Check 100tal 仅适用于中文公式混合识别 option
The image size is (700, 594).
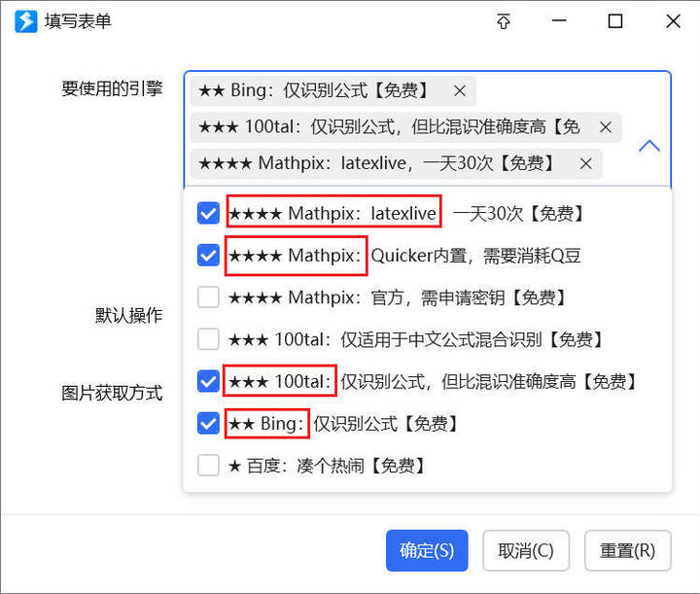tap(208, 339)
